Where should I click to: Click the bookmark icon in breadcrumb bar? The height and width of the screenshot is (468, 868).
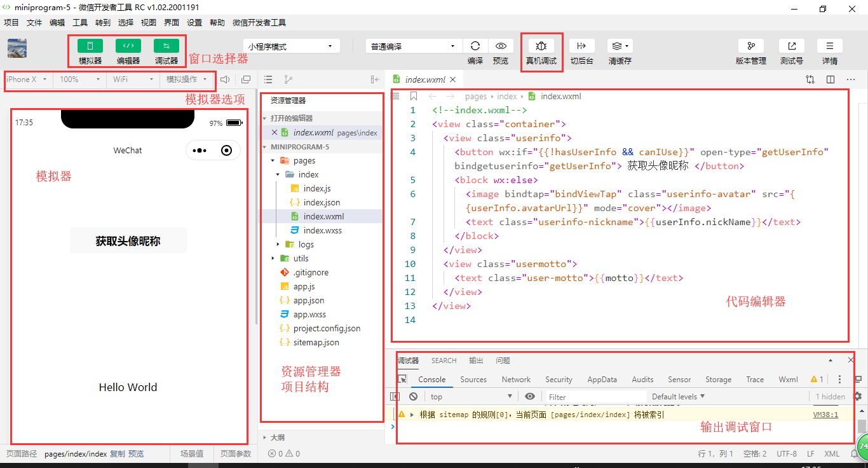[414, 96]
